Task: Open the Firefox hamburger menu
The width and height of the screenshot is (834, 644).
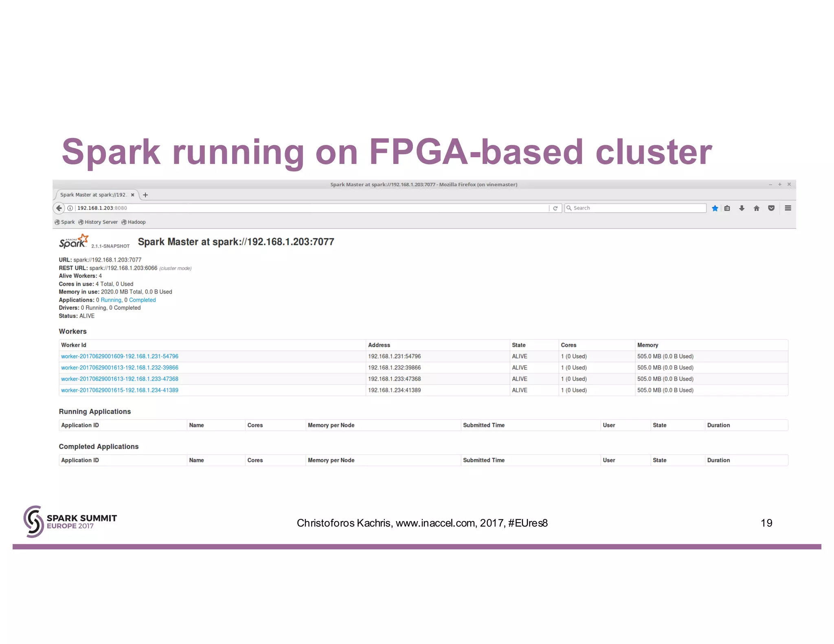Action: (788, 208)
